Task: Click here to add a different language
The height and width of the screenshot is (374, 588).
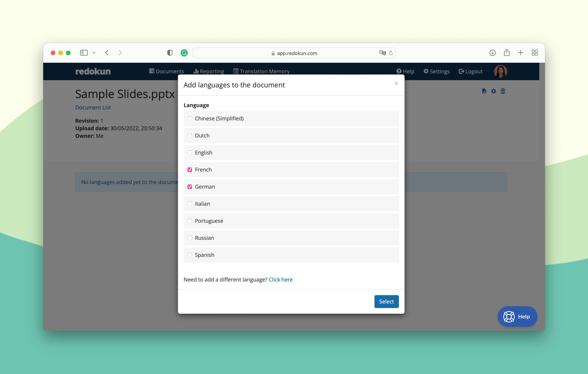Action: [x=280, y=279]
